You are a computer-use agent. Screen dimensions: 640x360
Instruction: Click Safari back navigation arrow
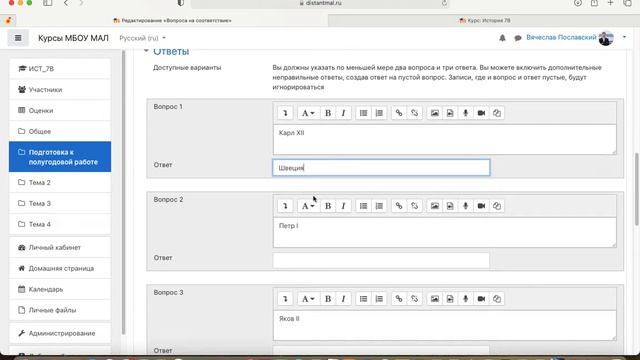pyautogui.click(x=66, y=3)
